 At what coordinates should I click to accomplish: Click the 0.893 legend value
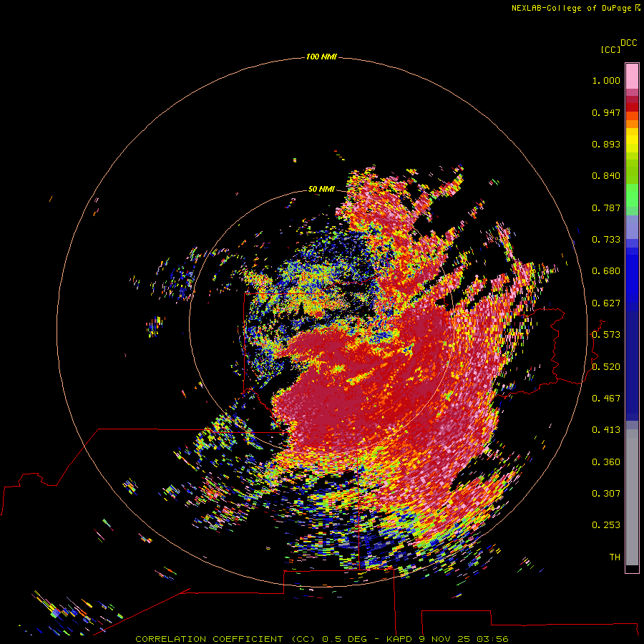click(x=606, y=144)
